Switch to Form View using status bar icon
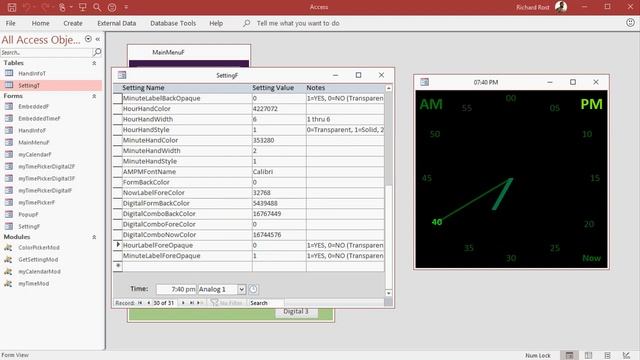The image size is (640, 360). [569, 356]
